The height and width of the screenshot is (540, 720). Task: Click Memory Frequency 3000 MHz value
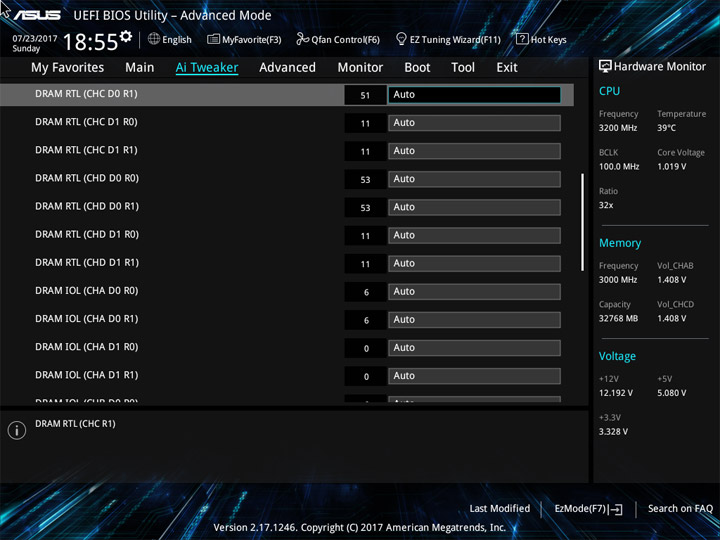(618, 280)
